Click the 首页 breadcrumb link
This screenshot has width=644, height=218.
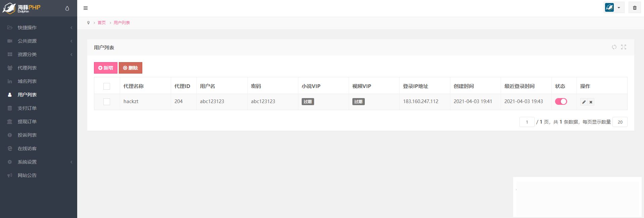point(101,23)
